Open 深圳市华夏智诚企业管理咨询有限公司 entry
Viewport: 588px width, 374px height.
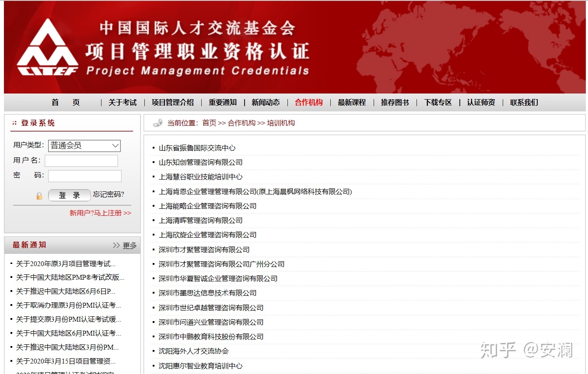click(218, 278)
